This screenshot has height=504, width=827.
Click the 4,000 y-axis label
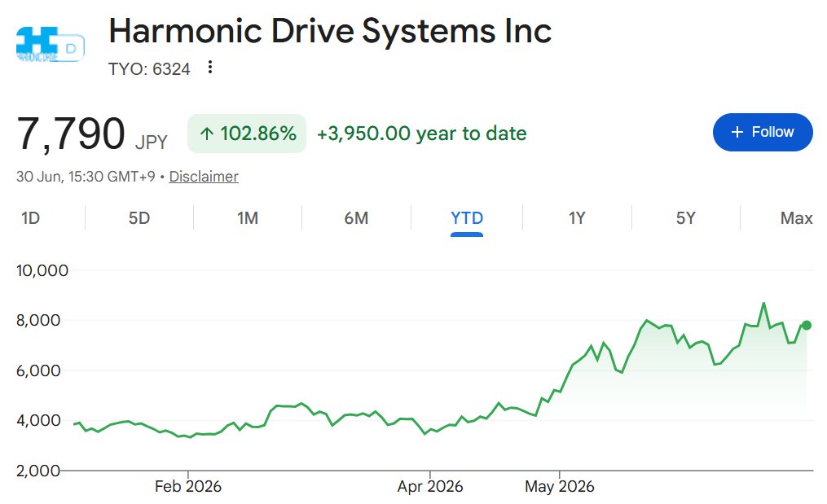coord(38,420)
